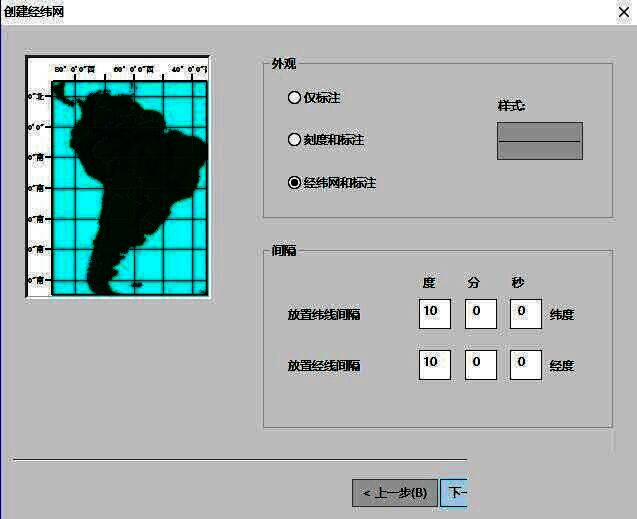Focus the longitude interval degrees field
Screen dimensions: 637x519
tap(434, 364)
